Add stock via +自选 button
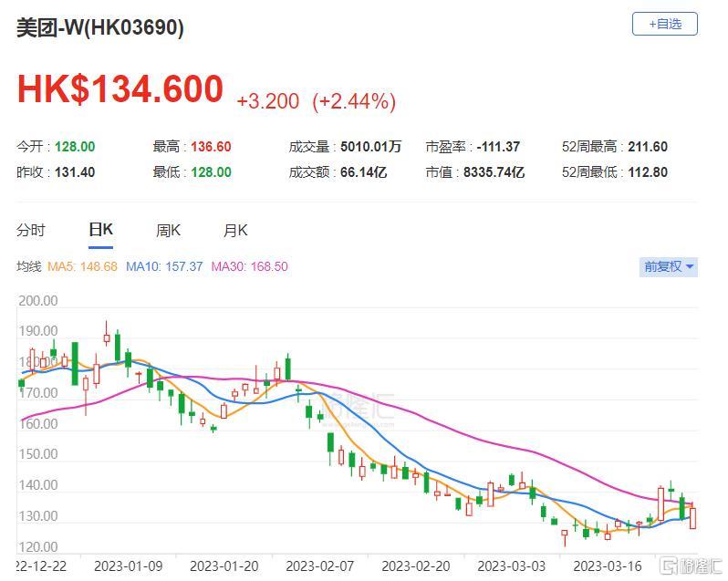Image resolution: width=728 pixels, height=581 pixels. [x=664, y=24]
